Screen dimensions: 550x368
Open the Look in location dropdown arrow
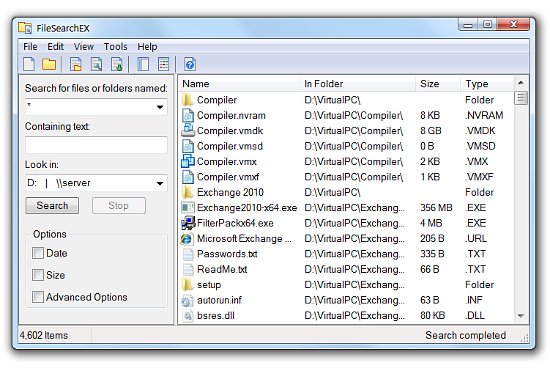pyautogui.click(x=160, y=183)
